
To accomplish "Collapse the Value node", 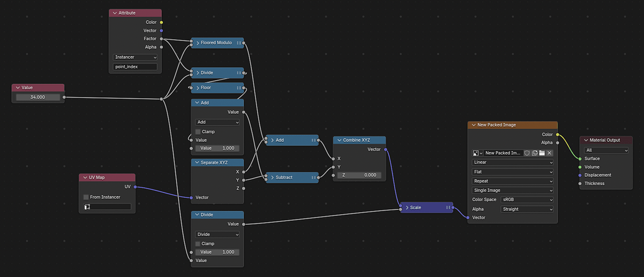I will [x=17, y=88].
